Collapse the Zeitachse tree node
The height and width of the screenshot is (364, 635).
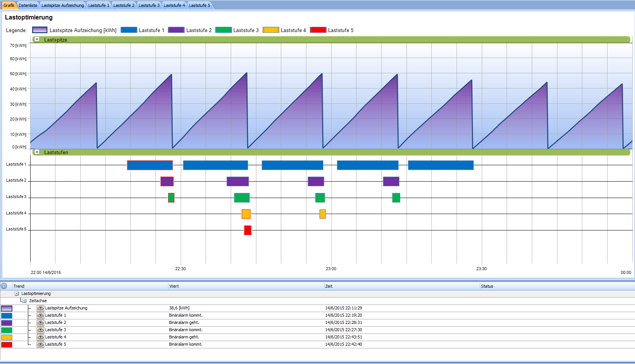pyautogui.click(x=24, y=301)
